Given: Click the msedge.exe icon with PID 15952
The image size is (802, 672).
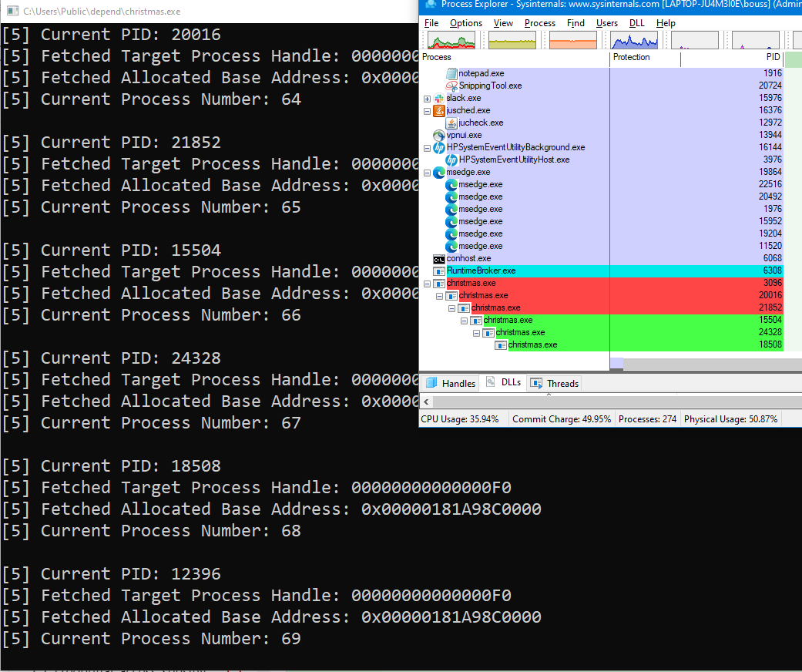Looking at the screenshot, I should click(x=451, y=221).
